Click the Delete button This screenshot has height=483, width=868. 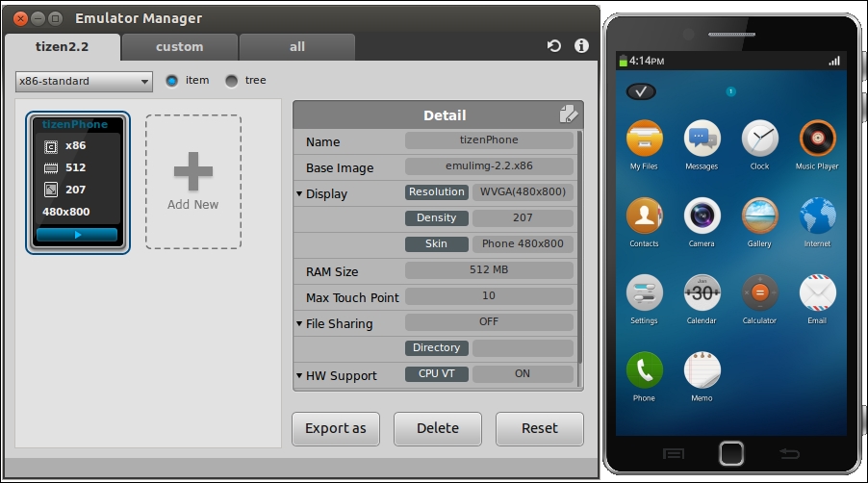(x=437, y=429)
